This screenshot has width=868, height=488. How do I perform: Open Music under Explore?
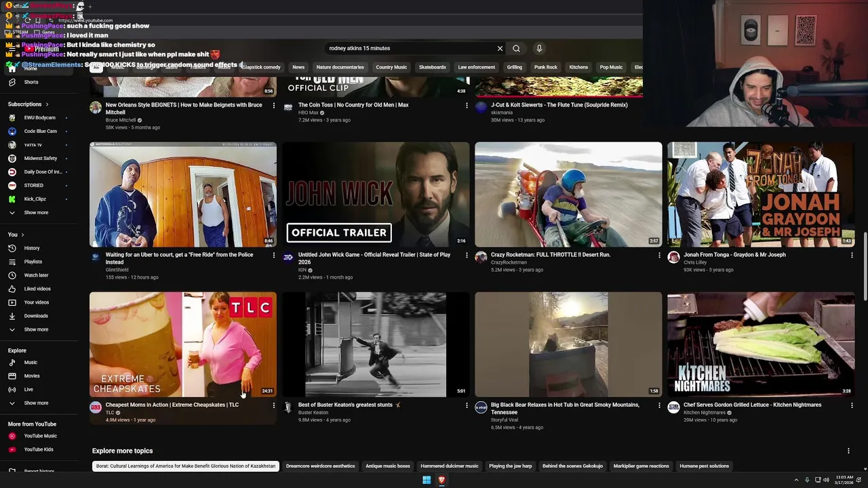tap(31, 363)
